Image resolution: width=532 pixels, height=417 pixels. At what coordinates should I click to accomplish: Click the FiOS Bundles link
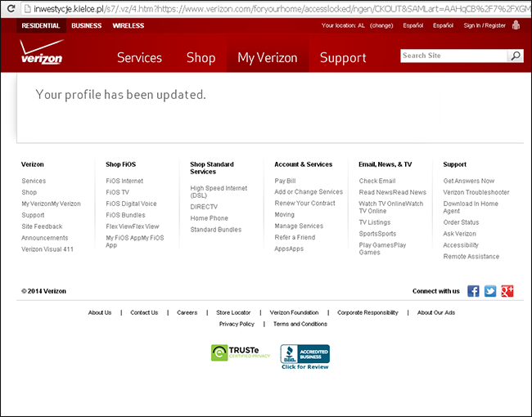pos(125,215)
